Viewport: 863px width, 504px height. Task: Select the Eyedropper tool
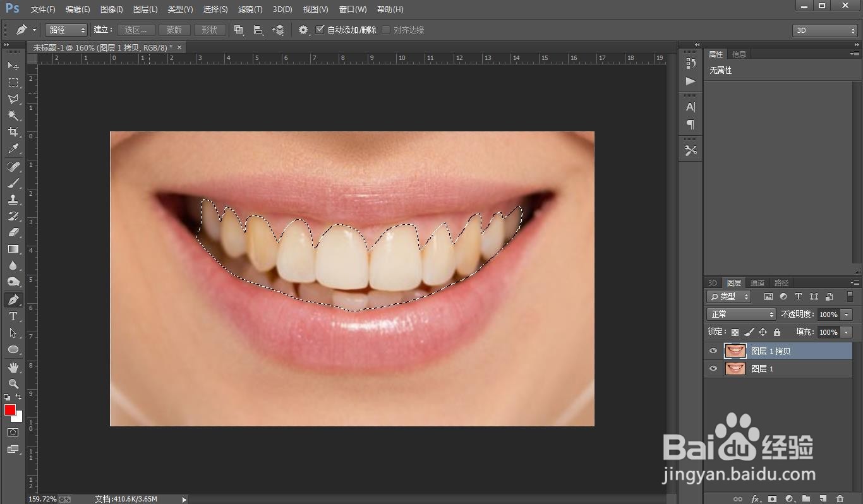click(x=13, y=148)
